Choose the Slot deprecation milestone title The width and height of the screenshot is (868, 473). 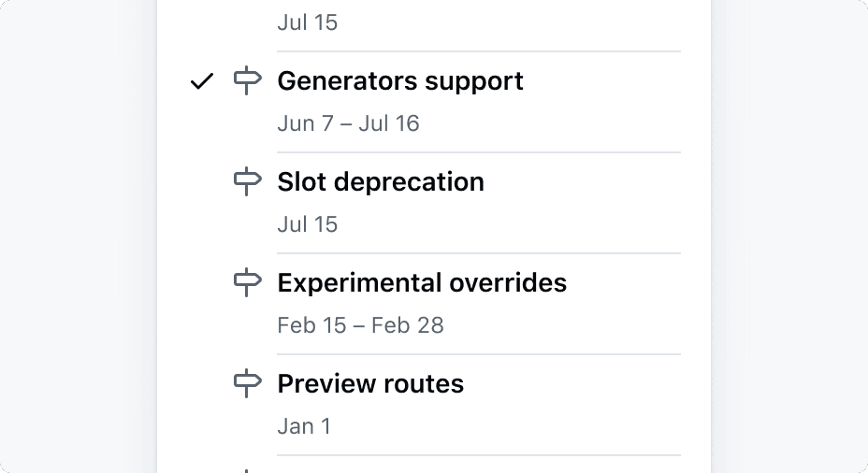[381, 182]
